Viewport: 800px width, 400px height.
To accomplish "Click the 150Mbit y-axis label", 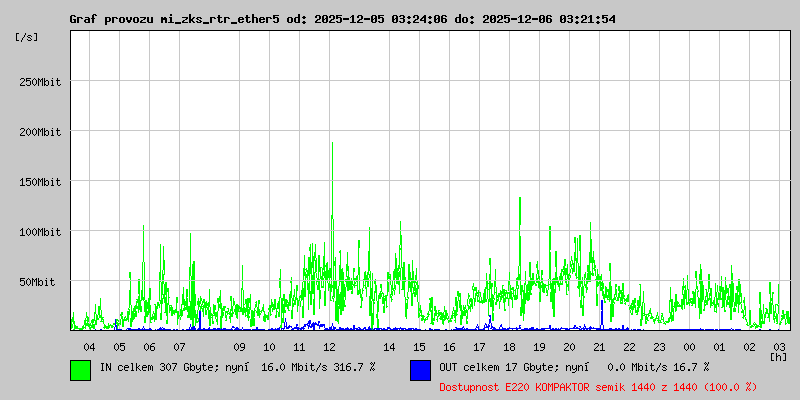I will tap(40, 182).
